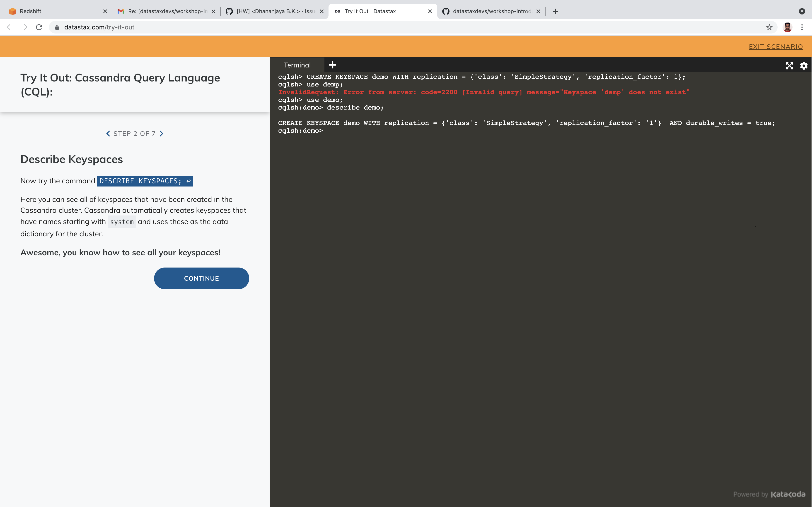Open a new browser tab
The image size is (812, 507).
click(555, 11)
